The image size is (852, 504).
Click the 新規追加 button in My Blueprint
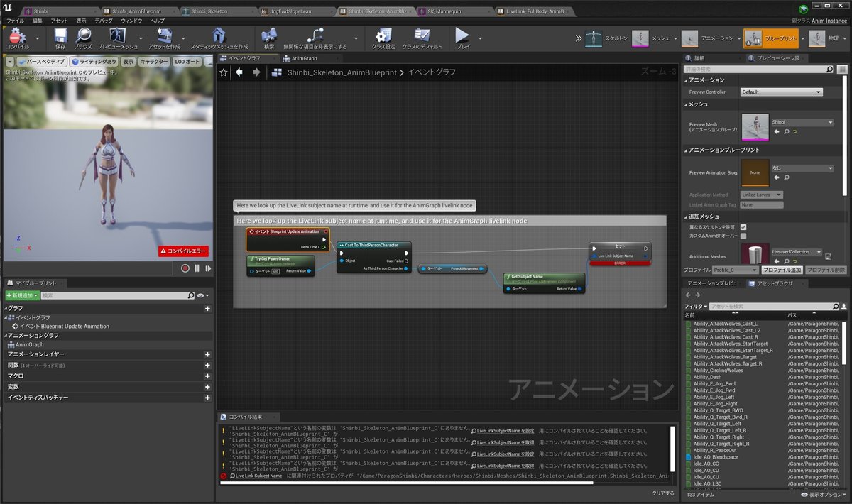coord(21,294)
